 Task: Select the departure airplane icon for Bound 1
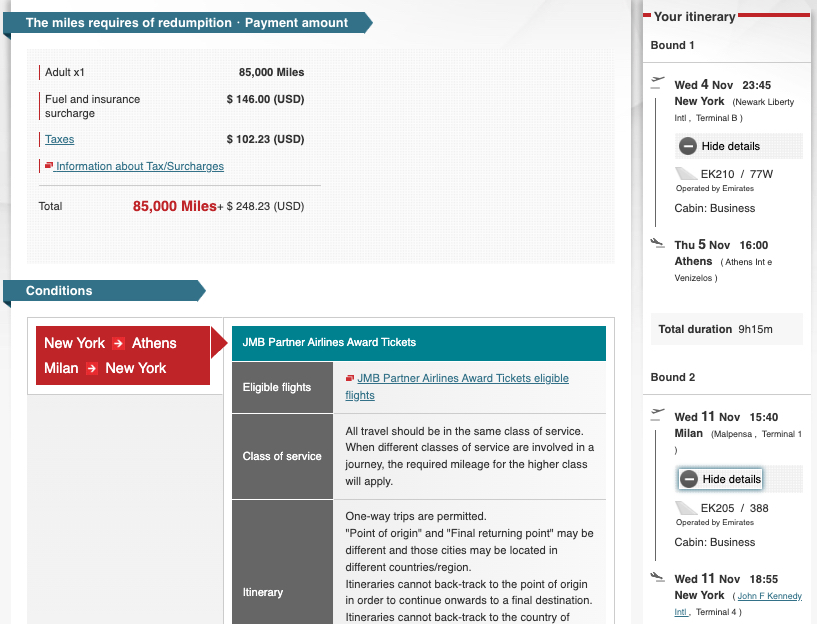coord(658,80)
